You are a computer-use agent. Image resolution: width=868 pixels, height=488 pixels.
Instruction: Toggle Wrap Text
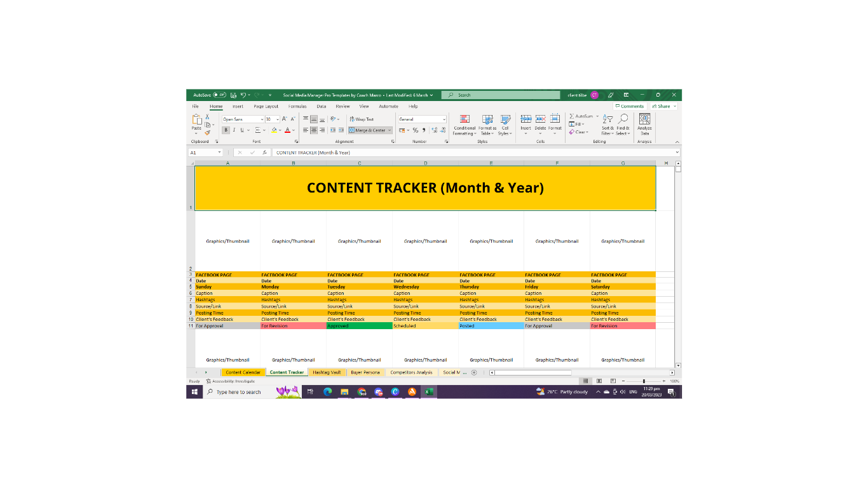[361, 119]
